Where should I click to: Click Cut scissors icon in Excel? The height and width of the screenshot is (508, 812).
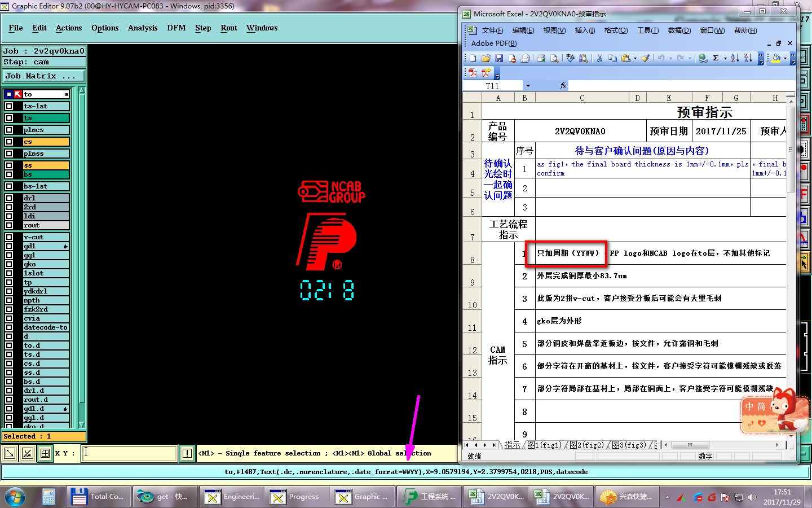(x=599, y=58)
